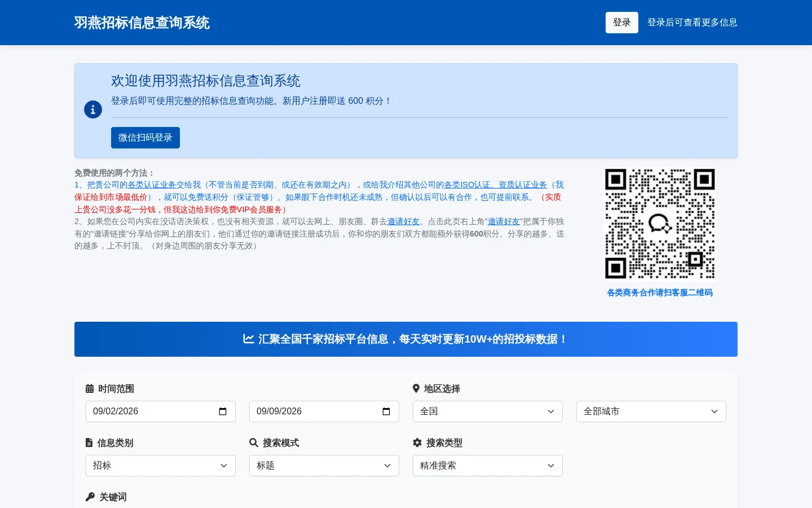
Task: Click the 时间范围 label
Action: coord(116,388)
